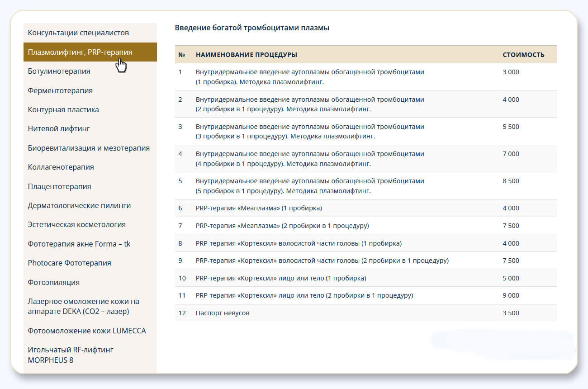Select Плазмолифтинг, PRP-терапия menu item
588x389 pixels.
coord(80,52)
